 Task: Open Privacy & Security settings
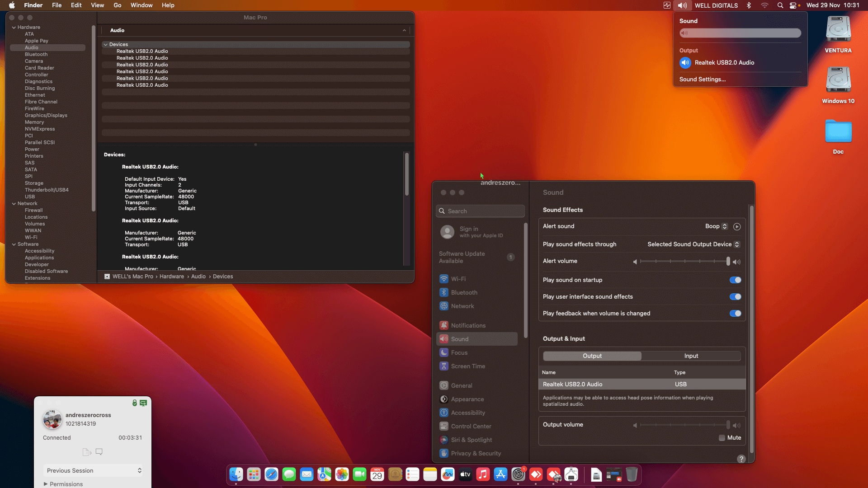pyautogui.click(x=477, y=453)
